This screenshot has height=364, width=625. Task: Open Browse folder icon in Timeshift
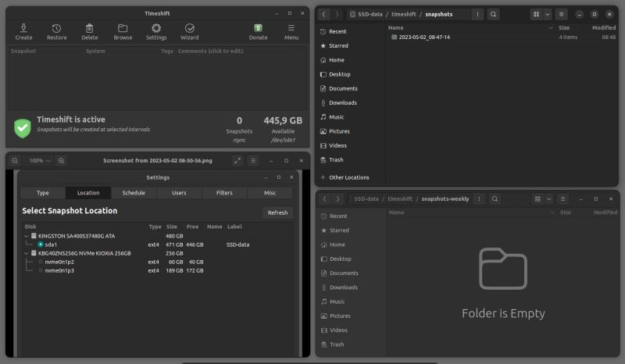(x=123, y=32)
